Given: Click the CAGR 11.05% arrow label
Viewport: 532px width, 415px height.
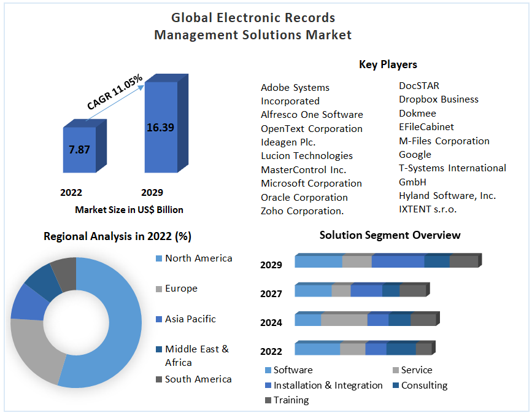Looking at the screenshot, I should click(115, 93).
